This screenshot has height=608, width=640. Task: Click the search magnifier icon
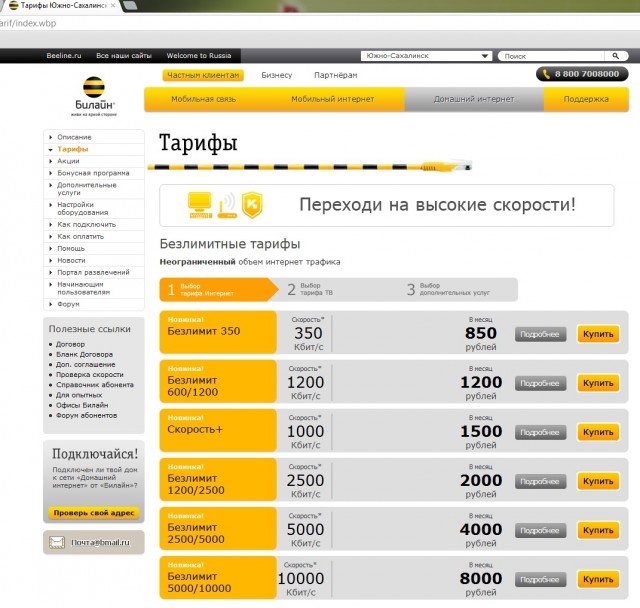click(x=616, y=56)
